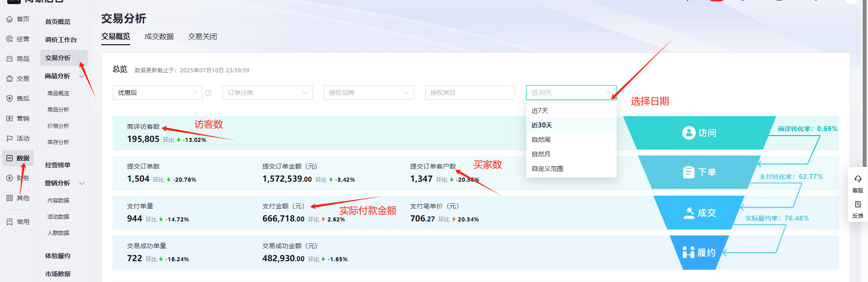
Task: Switch to the 成交数据 tab
Action: (159, 37)
